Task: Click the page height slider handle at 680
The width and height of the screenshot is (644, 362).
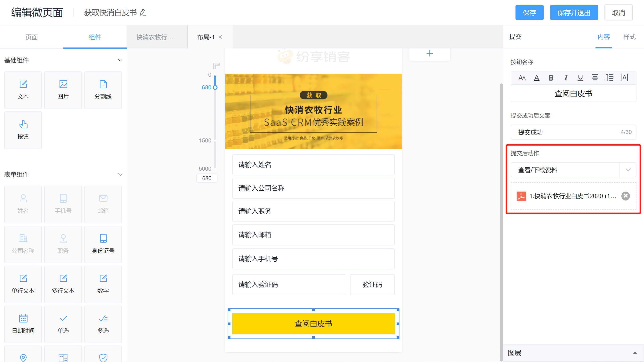Action: (x=215, y=87)
